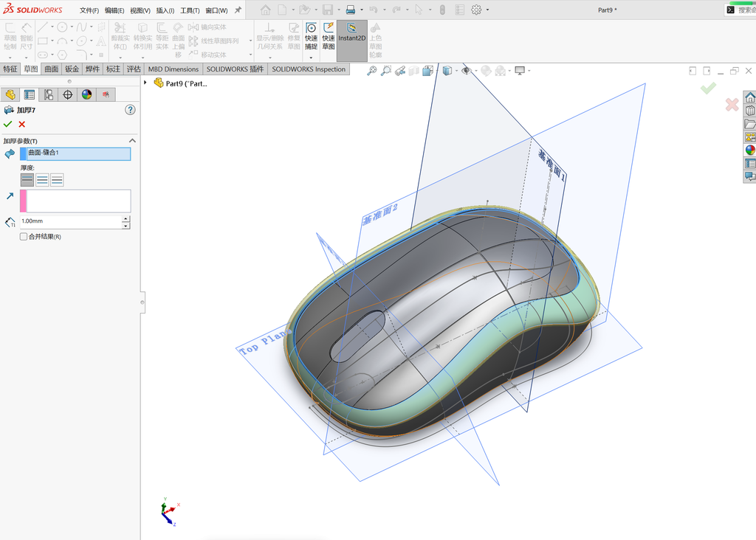Open the File Explorer task pane
Screen dimensions: 756x540
750,124
